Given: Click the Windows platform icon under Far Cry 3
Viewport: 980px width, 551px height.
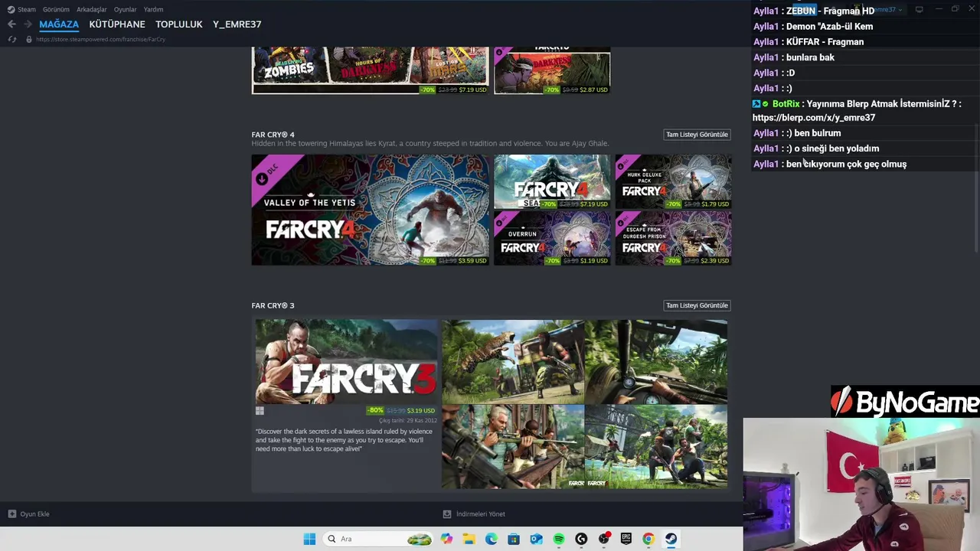Looking at the screenshot, I should pyautogui.click(x=260, y=411).
